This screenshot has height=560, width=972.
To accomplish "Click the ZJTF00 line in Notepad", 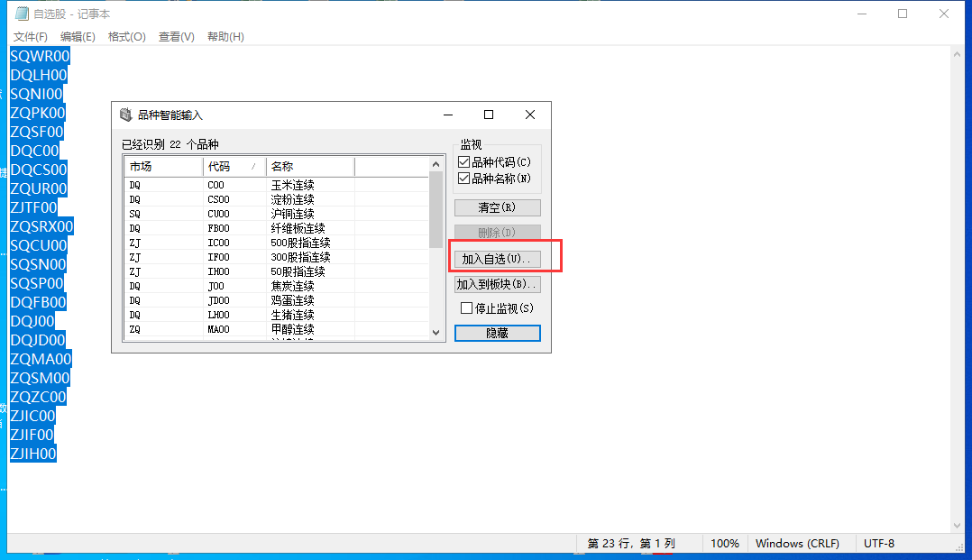I will 33,207.
